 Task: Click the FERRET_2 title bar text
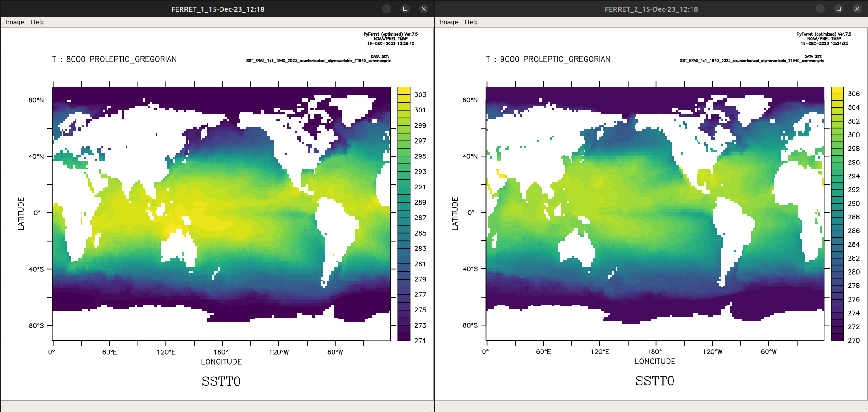click(651, 9)
